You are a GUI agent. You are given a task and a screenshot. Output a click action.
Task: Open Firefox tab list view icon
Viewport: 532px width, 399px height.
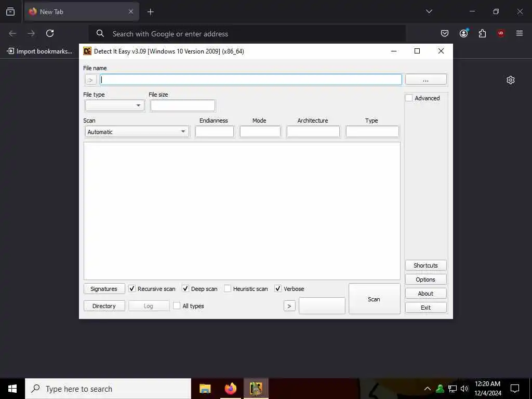tap(10, 12)
